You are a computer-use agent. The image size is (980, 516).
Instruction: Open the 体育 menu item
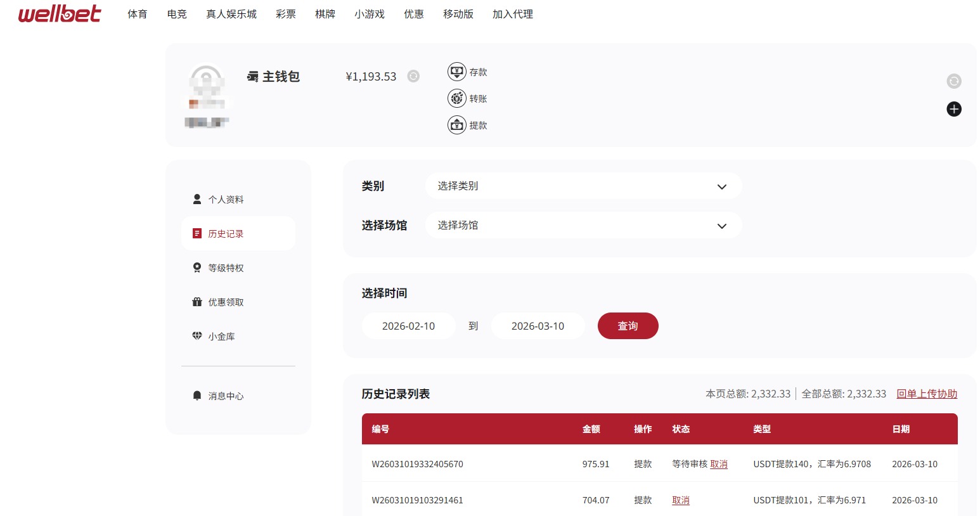(x=137, y=14)
